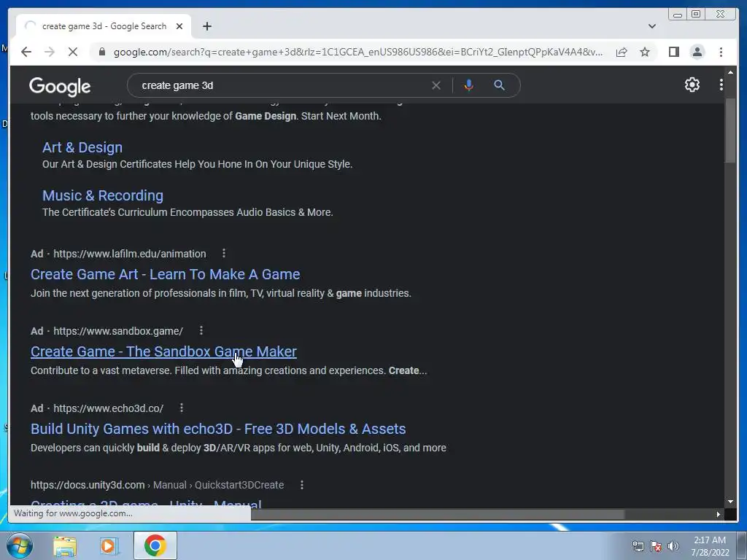This screenshot has width=747, height=560.
Task: Select the Chrome taskbar button
Action: point(155,545)
